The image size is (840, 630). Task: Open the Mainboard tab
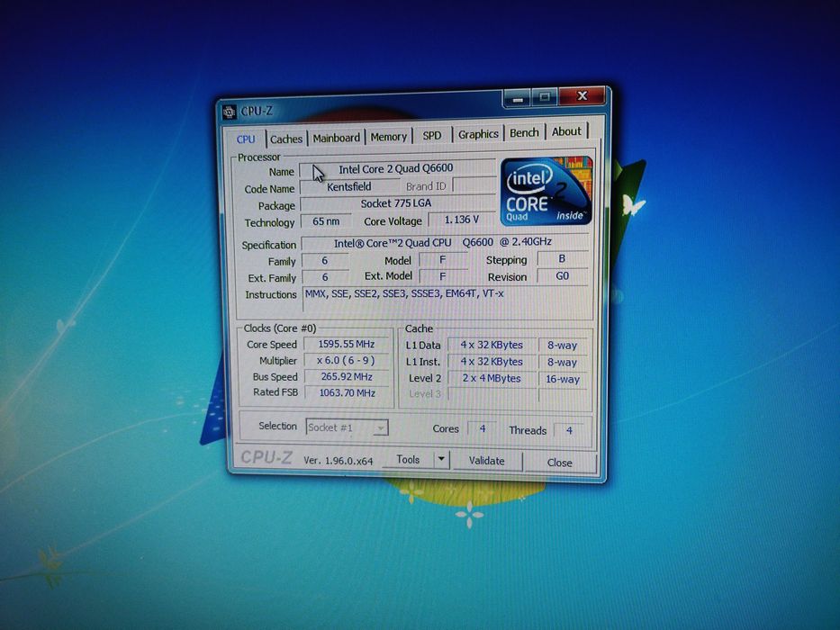coord(337,139)
